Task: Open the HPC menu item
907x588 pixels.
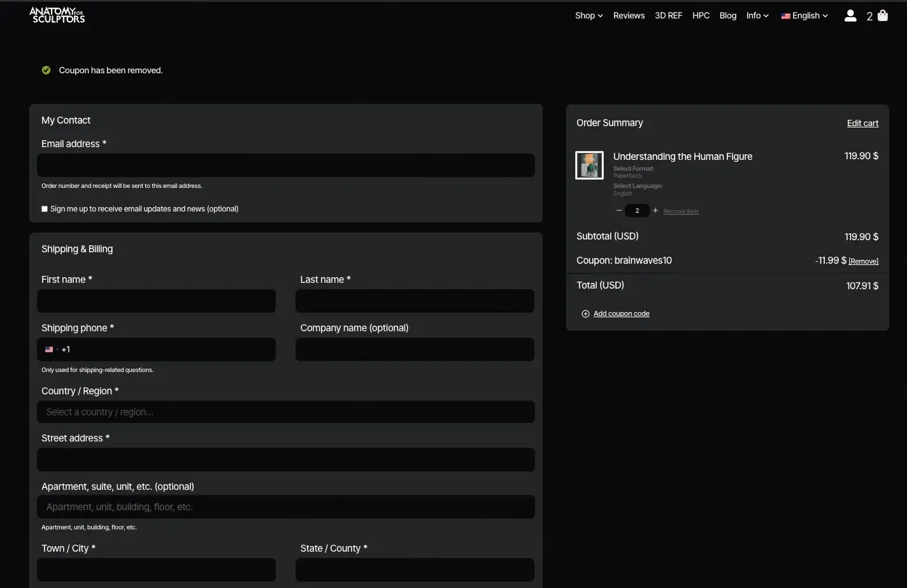Action: point(701,15)
